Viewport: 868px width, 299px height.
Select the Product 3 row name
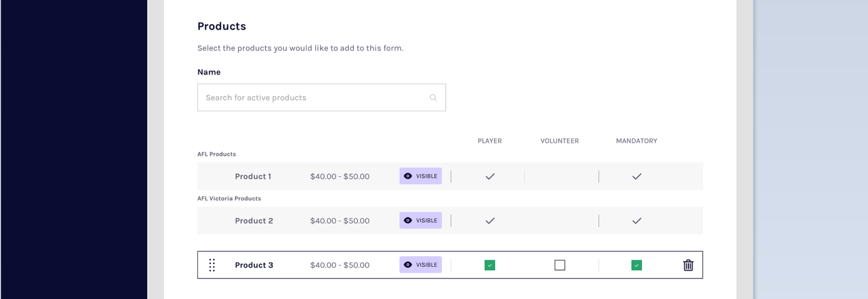tap(254, 265)
